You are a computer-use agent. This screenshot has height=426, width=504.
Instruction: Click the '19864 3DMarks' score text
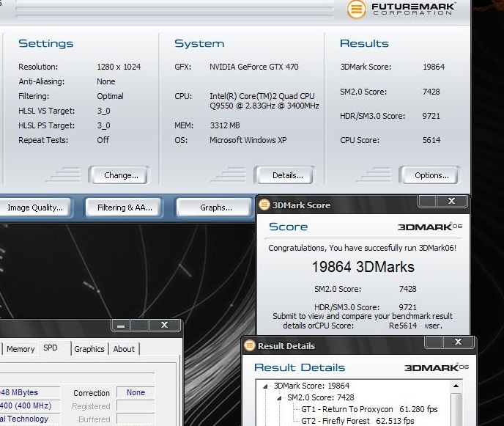click(x=363, y=267)
